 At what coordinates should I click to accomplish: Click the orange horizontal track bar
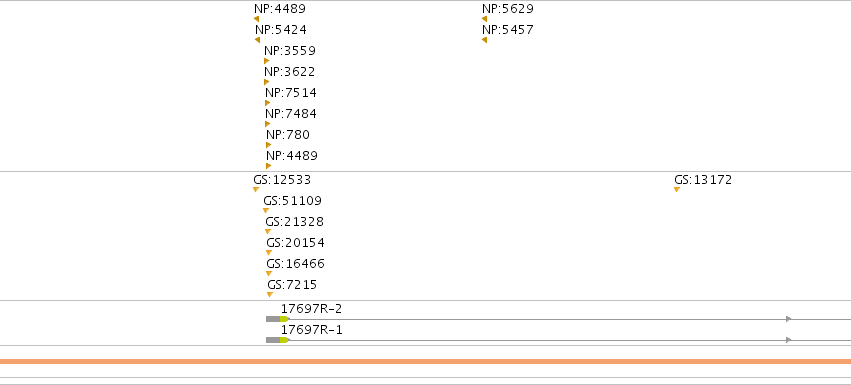[x=426, y=362]
